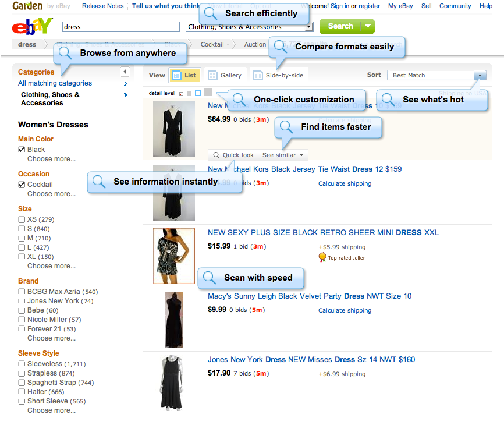This screenshot has height=425, width=504.
Task: Go to My eBay
Action: [x=400, y=6]
